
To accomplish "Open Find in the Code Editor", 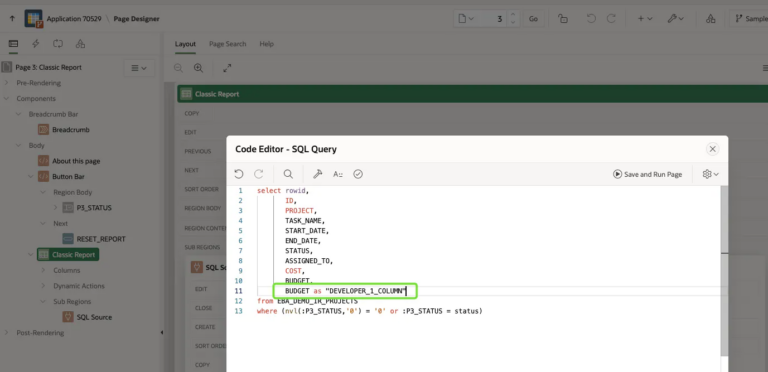I will pos(288,174).
